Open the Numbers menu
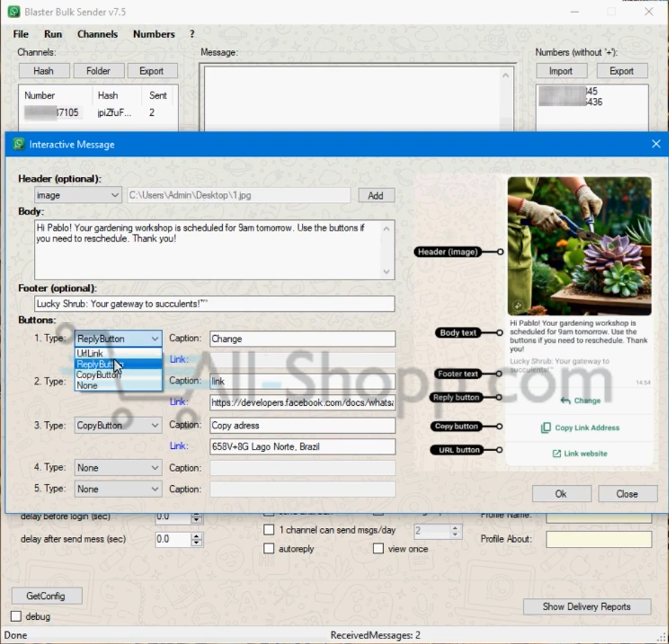This screenshot has height=644, width=669. tap(153, 34)
